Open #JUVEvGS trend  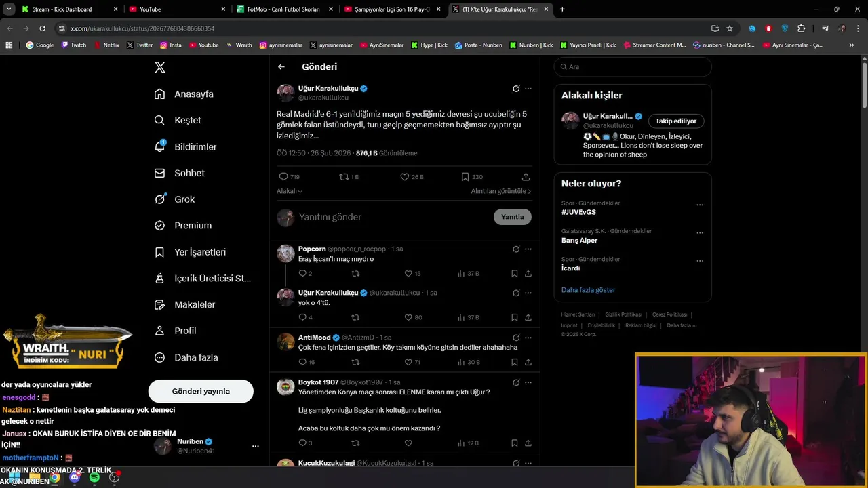click(x=578, y=212)
